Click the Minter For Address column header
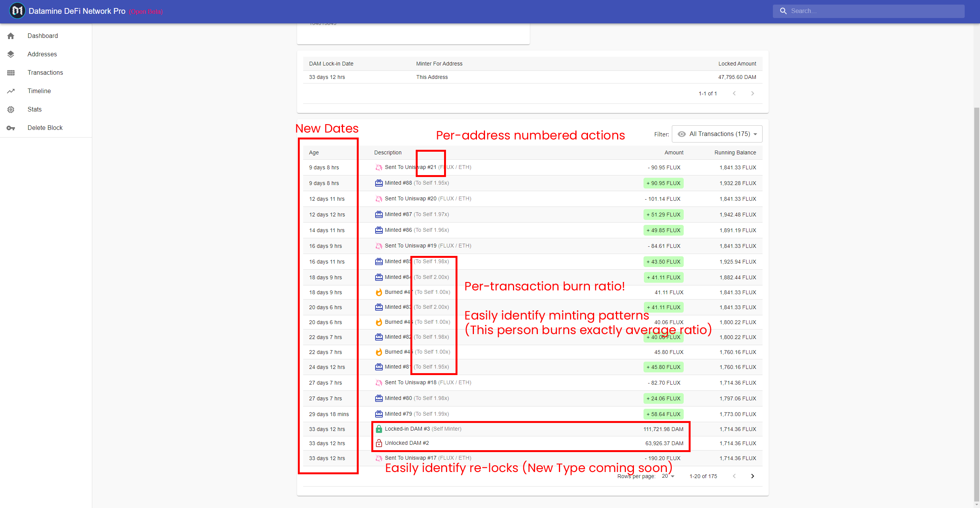The height and width of the screenshot is (508, 980). pos(439,64)
